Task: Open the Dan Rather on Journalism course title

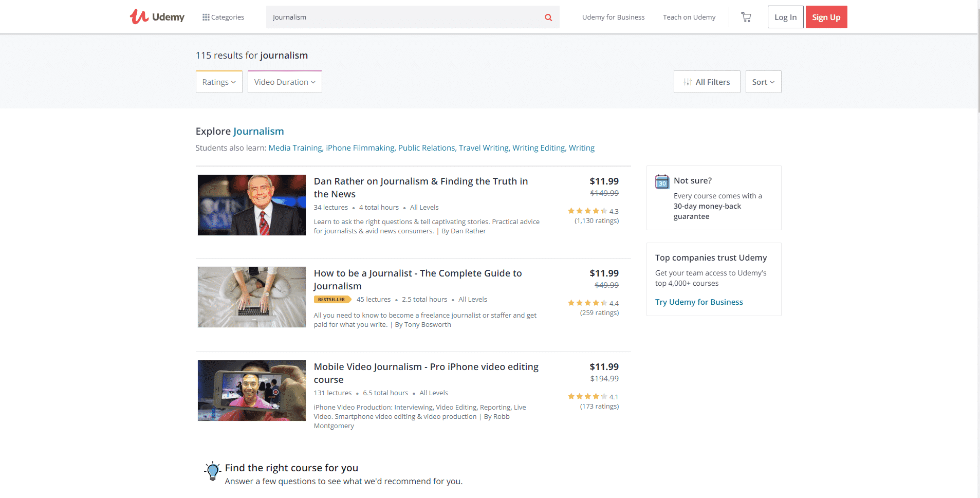Action: click(x=421, y=188)
